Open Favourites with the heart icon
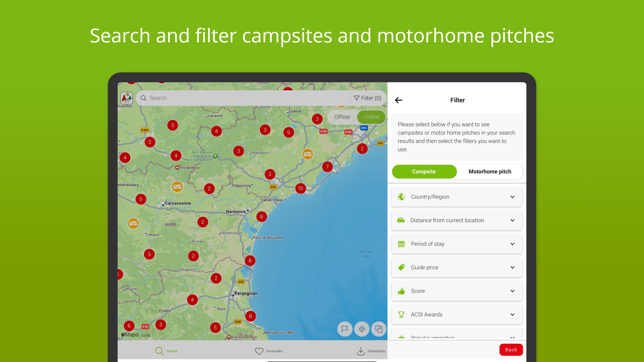Viewport: 644px width, 362px height. [259, 351]
